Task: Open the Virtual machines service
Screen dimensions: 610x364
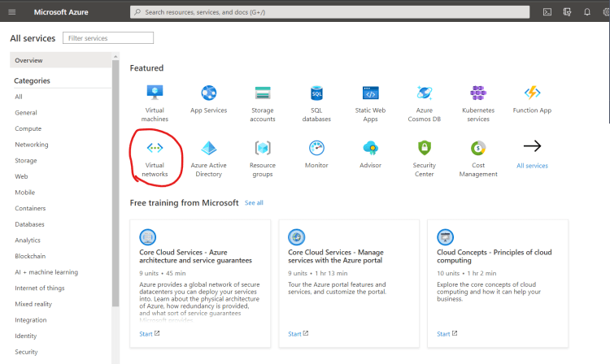Action: coord(155,103)
